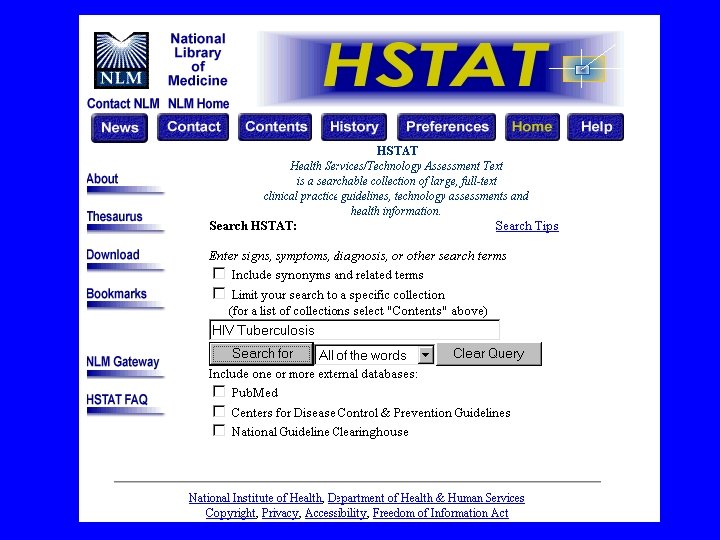Open the Copyright footer link
Screen dimensions: 720x540
click(230, 513)
